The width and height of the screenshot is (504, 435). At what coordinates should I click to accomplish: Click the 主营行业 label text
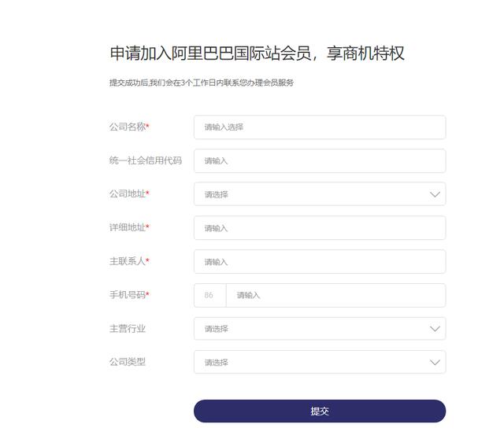coord(128,329)
